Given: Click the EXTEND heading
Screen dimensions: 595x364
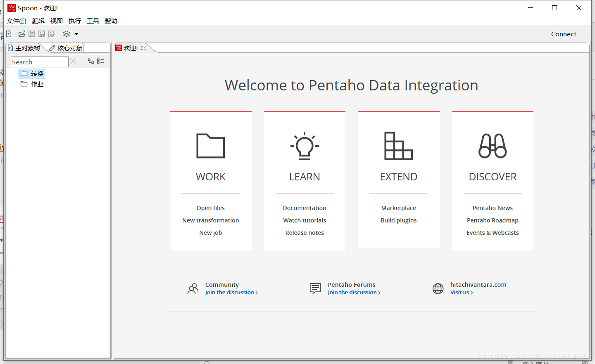Looking at the screenshot, I should [398, 177].
